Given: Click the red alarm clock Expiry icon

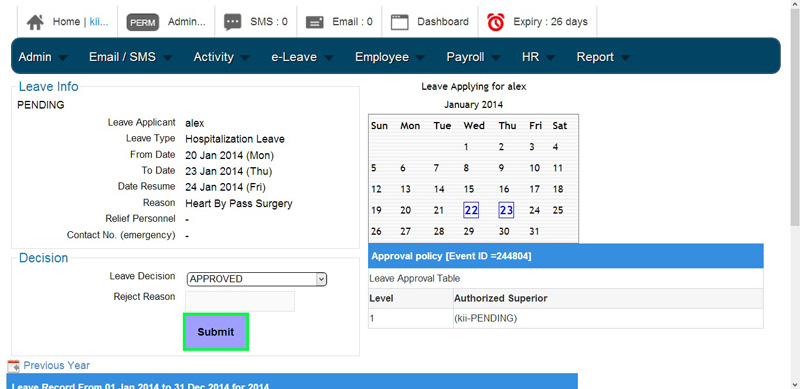Looking at the screenshot, I should (x=496, y=22).
